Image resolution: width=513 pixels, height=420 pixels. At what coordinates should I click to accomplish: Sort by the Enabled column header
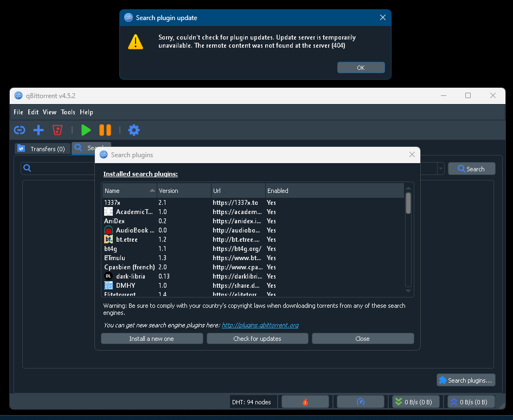335,191
